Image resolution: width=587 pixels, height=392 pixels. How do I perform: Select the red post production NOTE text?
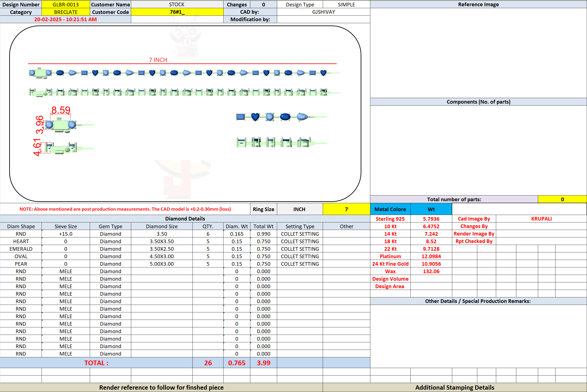coord(125,209)
